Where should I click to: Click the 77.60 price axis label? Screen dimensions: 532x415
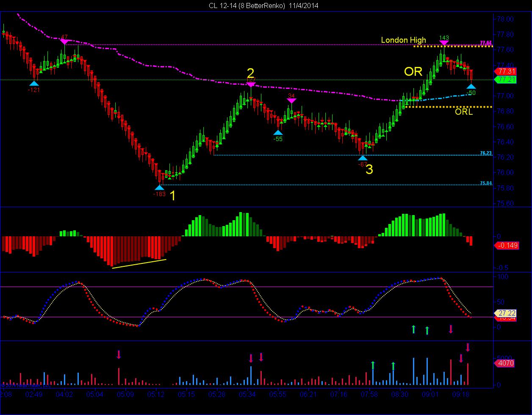[x=506, y=50]
